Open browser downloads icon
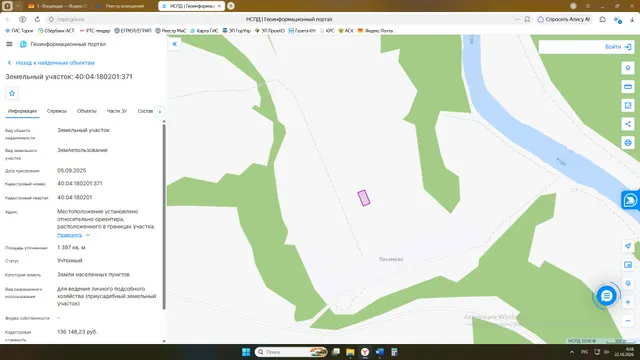 coord(632,19)
